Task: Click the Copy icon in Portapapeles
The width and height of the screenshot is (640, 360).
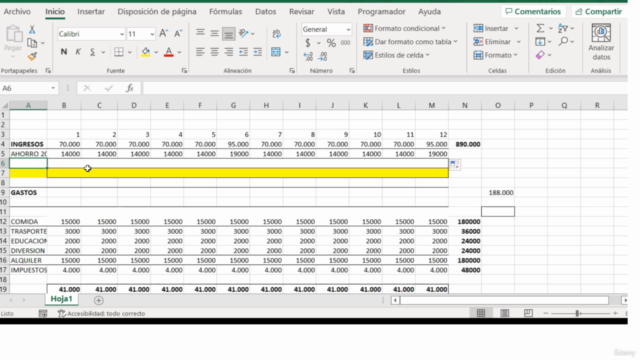Action: [32, 42]
